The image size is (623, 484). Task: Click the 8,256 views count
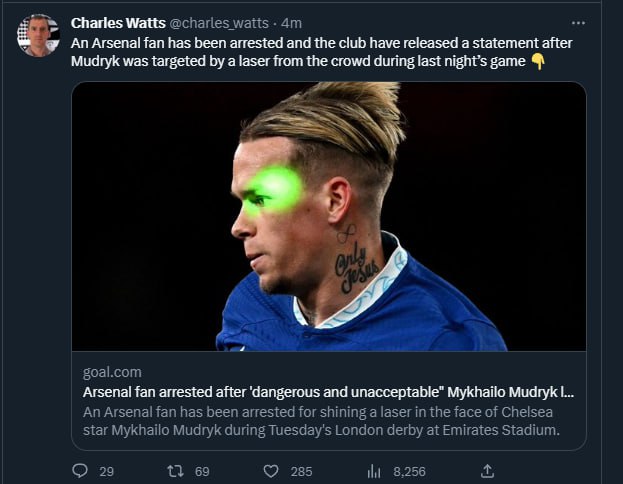coord(410,471)
